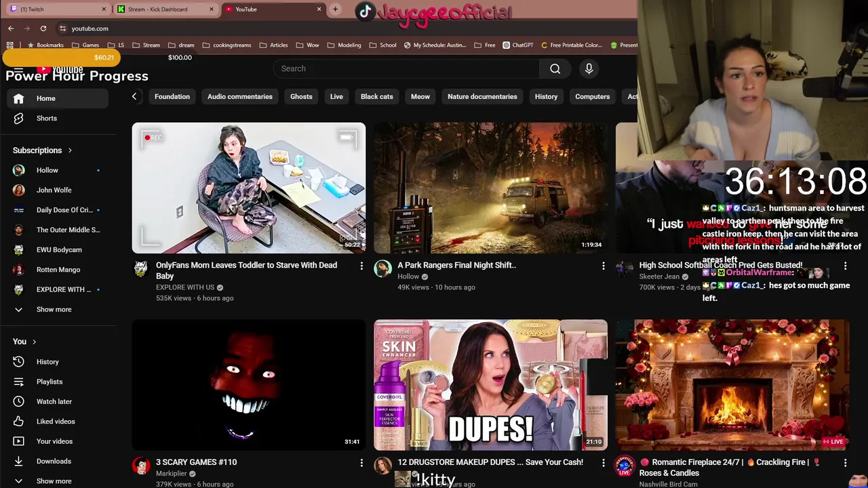Close the Twitch browser tab
The image size is (868, 488).
(104, 9)
